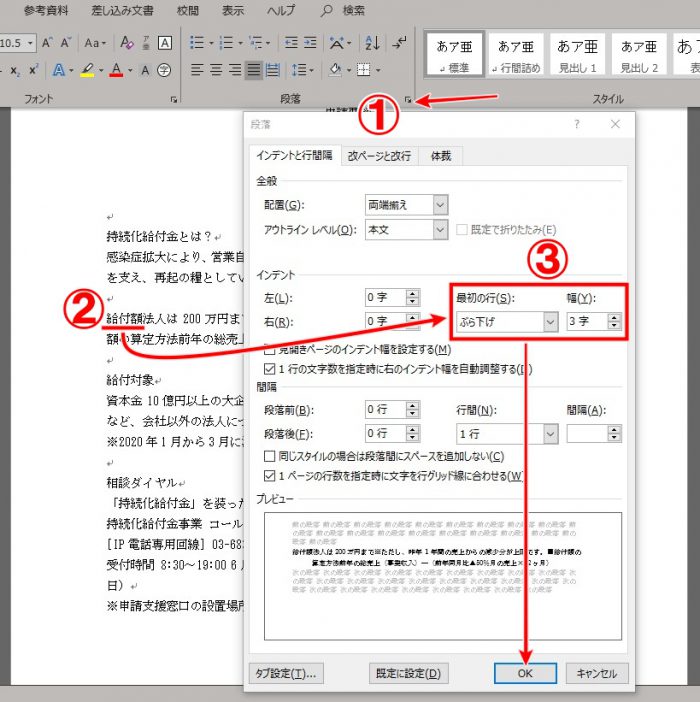The width and height of the screenshot is (700, 702).
Task: Click the Multilevel List icon
Action: 256,43
